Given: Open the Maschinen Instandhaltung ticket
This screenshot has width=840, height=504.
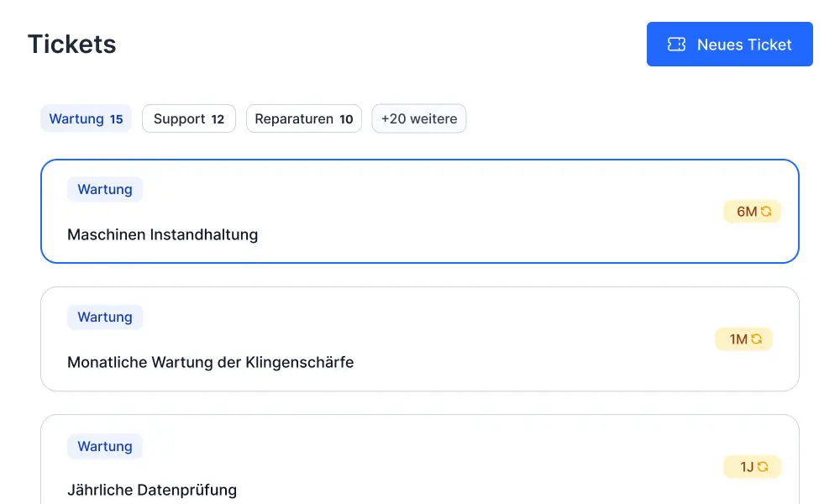Looking at the screenshot, I should click(163, 235).
